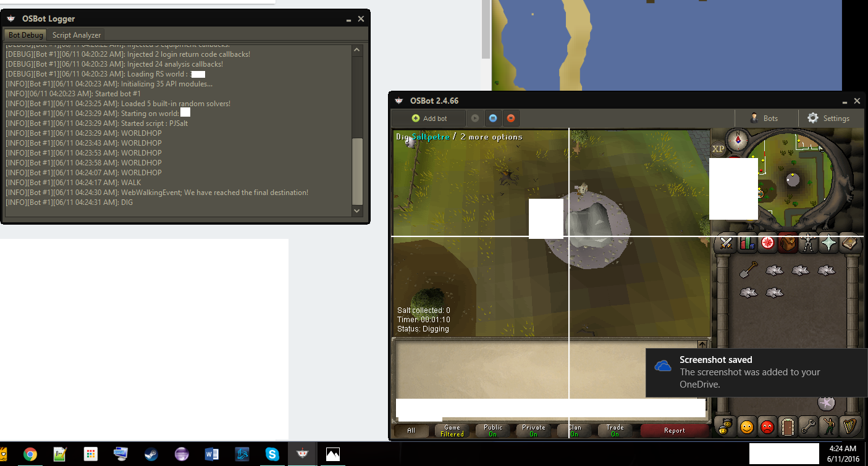Click the last 'DIG' log entry
Screen dimensions: 868x466
click(69, 202)
